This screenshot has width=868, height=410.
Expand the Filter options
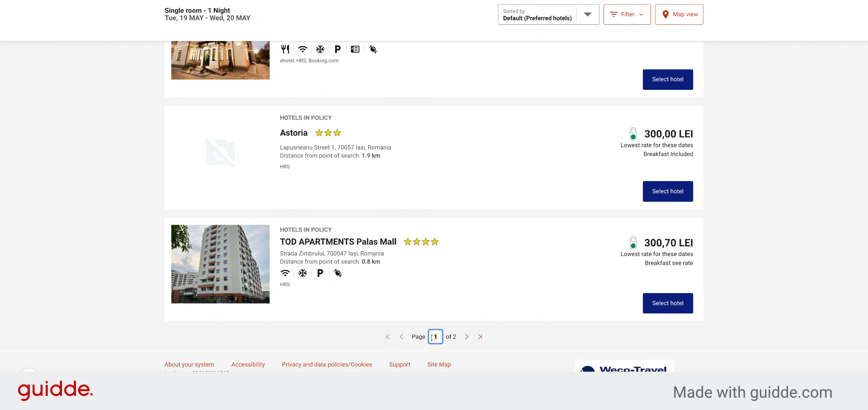627,14
